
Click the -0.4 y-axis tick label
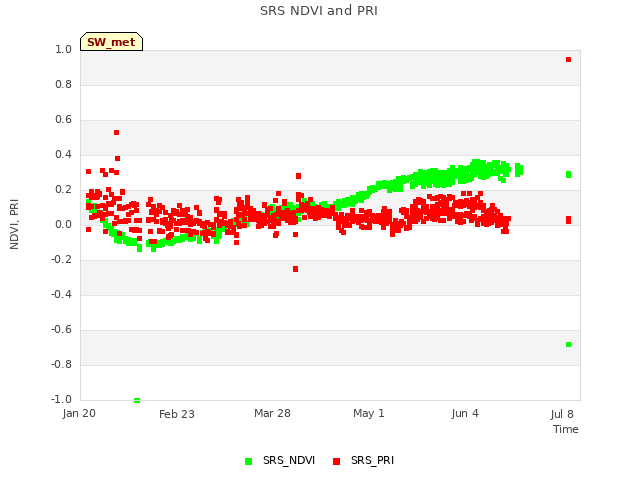tap(61, 294)
